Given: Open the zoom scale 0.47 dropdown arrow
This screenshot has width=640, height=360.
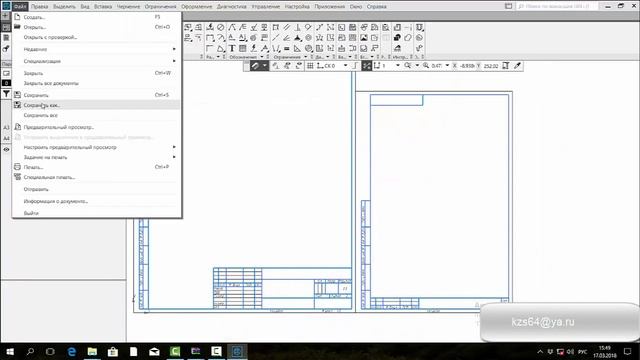Looking at the screenshot, I should [x=447, y=66].
